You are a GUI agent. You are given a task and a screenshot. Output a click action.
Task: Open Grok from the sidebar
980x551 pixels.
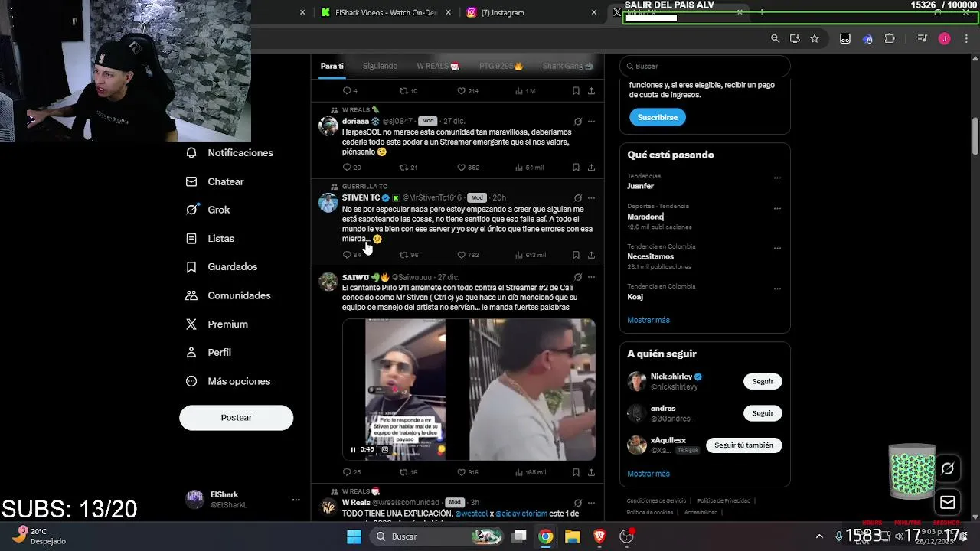[x=208, y=210]
